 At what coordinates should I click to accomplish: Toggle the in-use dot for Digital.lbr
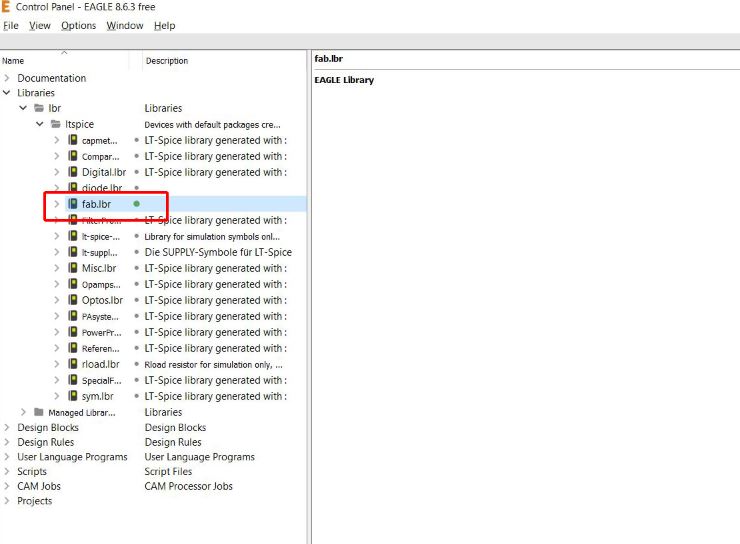point(136,172)
